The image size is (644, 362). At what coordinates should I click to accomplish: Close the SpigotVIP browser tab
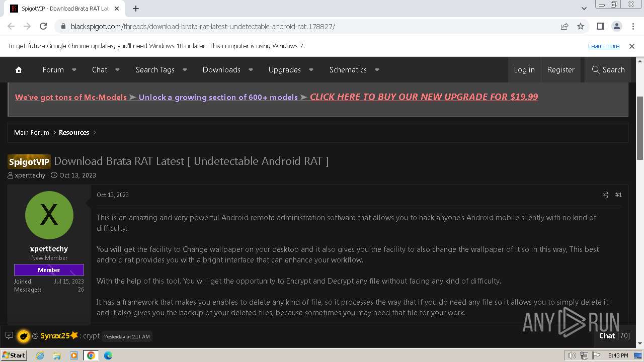pos(117,9)
